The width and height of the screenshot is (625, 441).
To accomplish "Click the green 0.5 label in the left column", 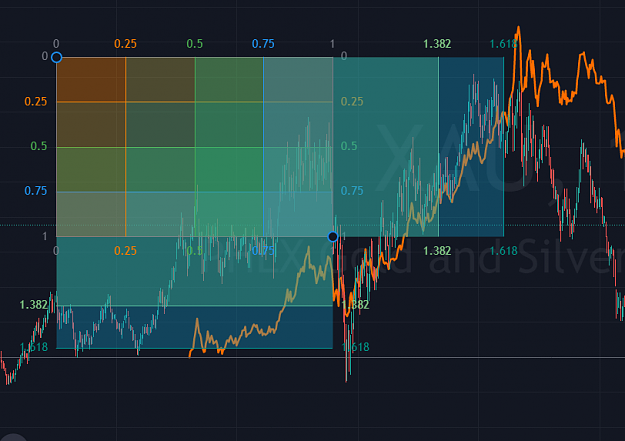I will 39,146.
